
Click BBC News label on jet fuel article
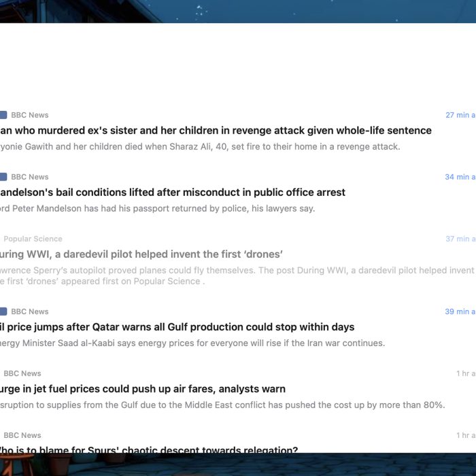[22, 373]
